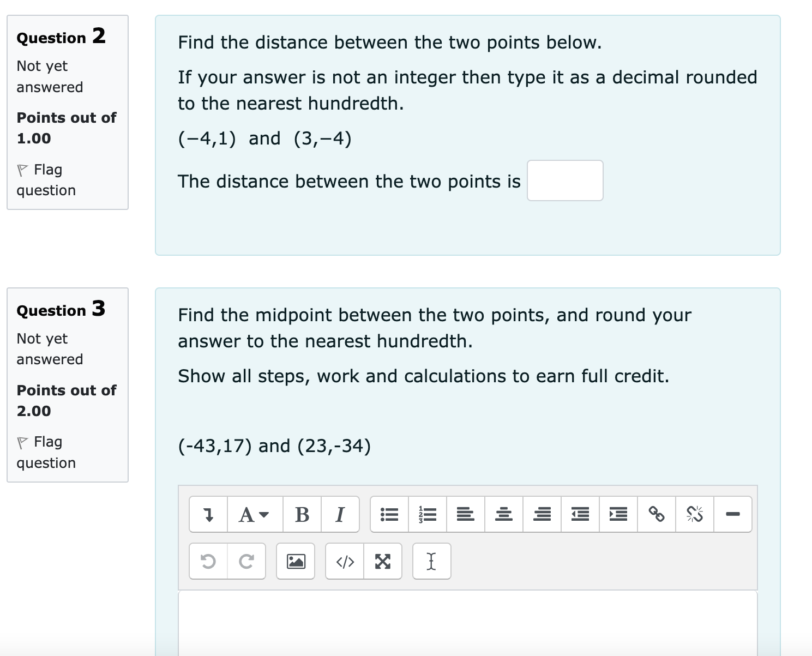This screenshot has height=656, width=812.
Task: Click the Redo icon in the editor
Action: point(246,561)
